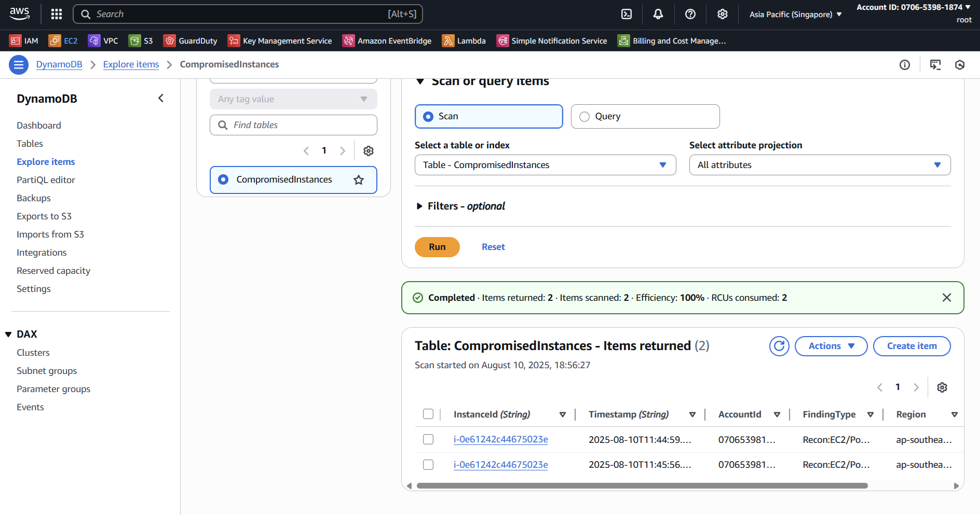Open PartiQL editor in the sidebar
This screenshot has width=980, height=529.
pos(46,180)
